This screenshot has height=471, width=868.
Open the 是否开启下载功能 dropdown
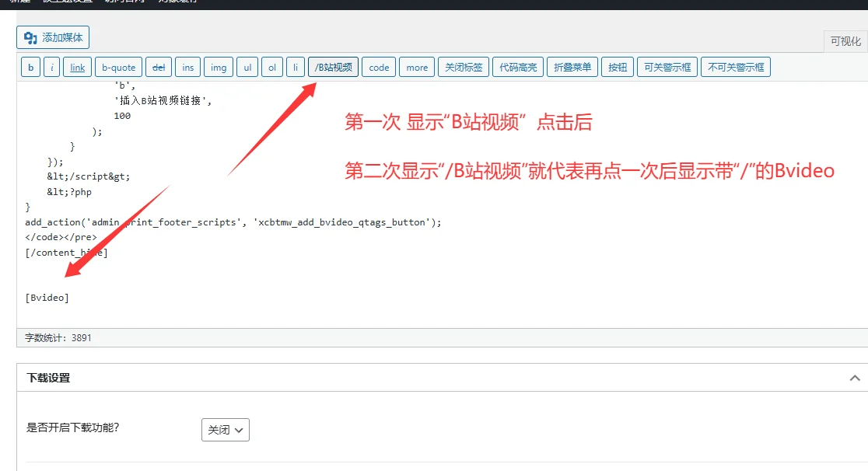click(x=225, y=430)
